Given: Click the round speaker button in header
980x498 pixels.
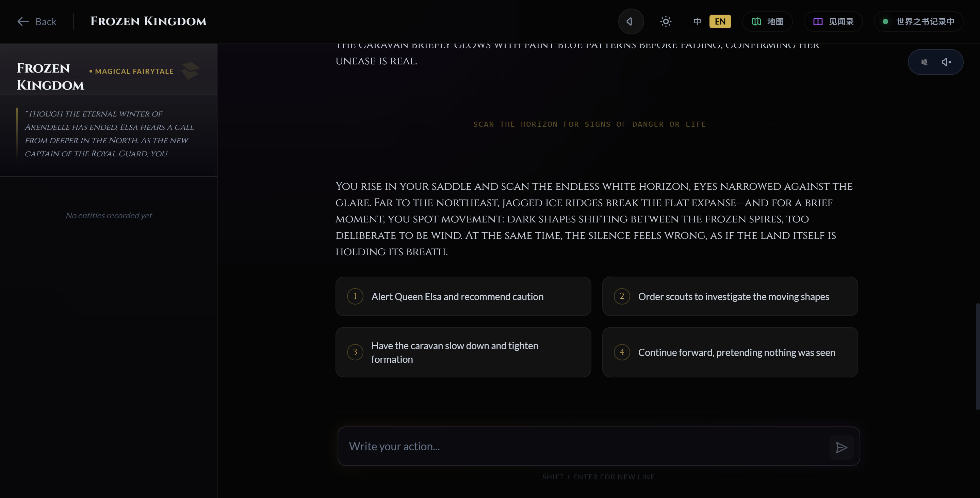Looking at the screenshot, I should [631, 22].
